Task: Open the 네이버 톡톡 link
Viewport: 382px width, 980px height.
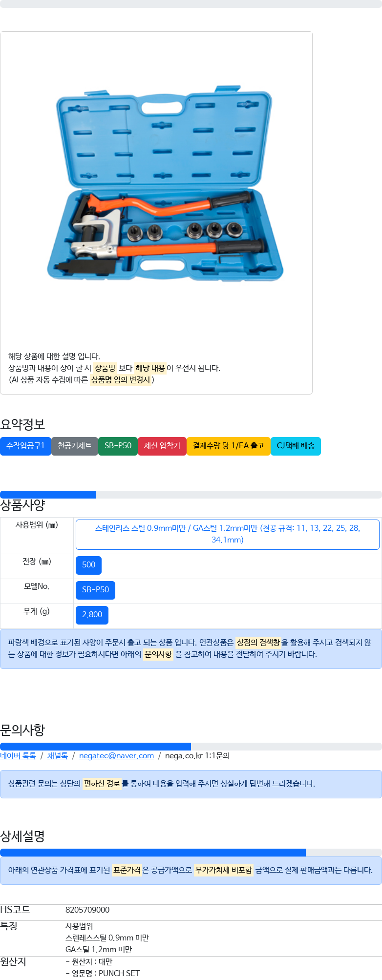Action: click(18, 756)
